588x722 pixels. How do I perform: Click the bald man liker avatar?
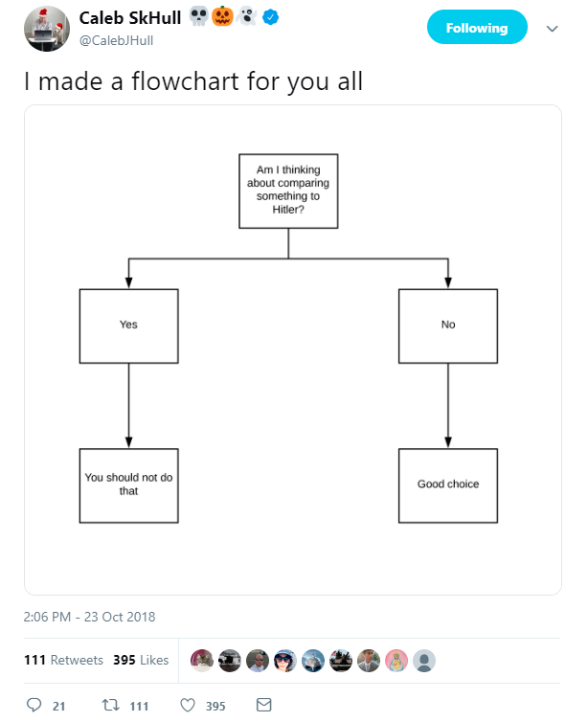(x=258, y=661)
